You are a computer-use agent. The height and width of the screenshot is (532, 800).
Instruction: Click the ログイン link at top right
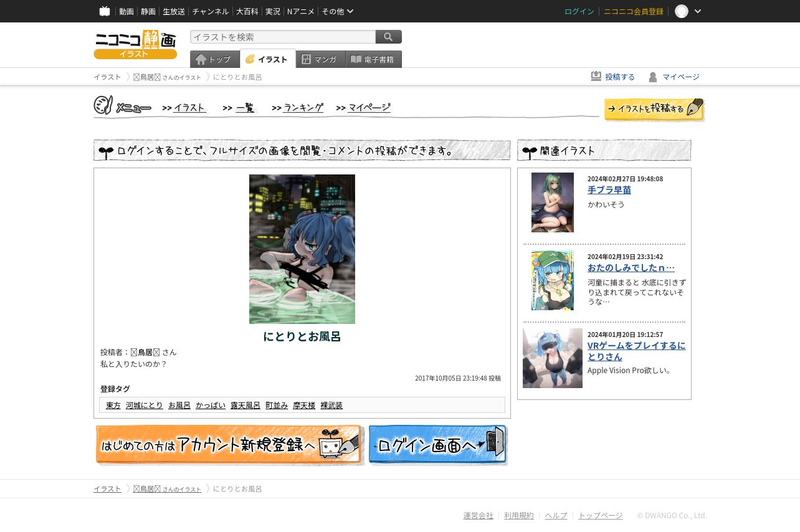[579, 11]
